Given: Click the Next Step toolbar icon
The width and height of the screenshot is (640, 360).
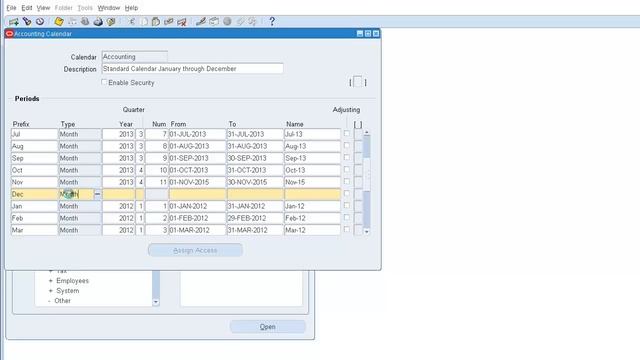Looking at the screenshot, I should (72, 22).
